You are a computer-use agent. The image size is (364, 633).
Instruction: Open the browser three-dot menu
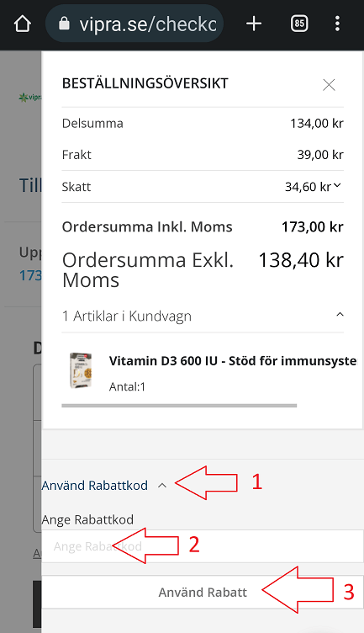point(337,24)
